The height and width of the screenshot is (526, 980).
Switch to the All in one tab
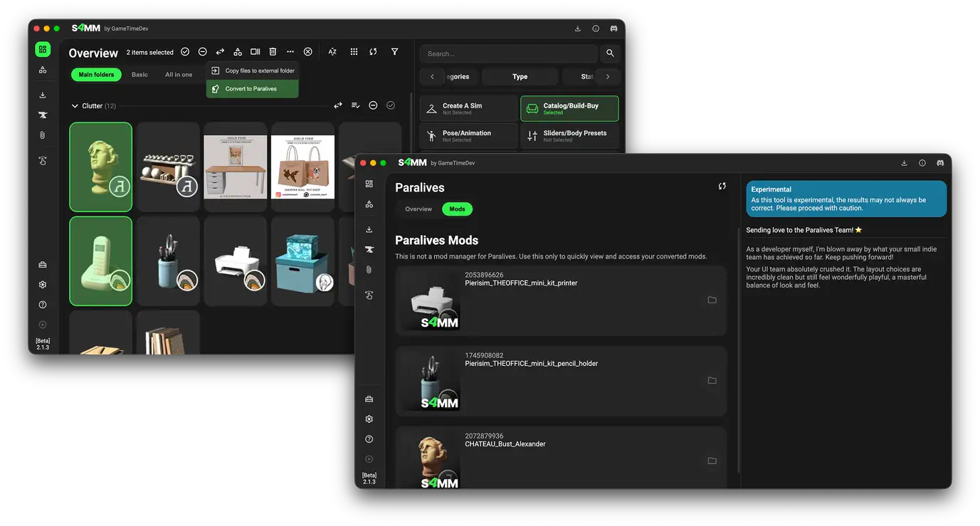(179, 75)
